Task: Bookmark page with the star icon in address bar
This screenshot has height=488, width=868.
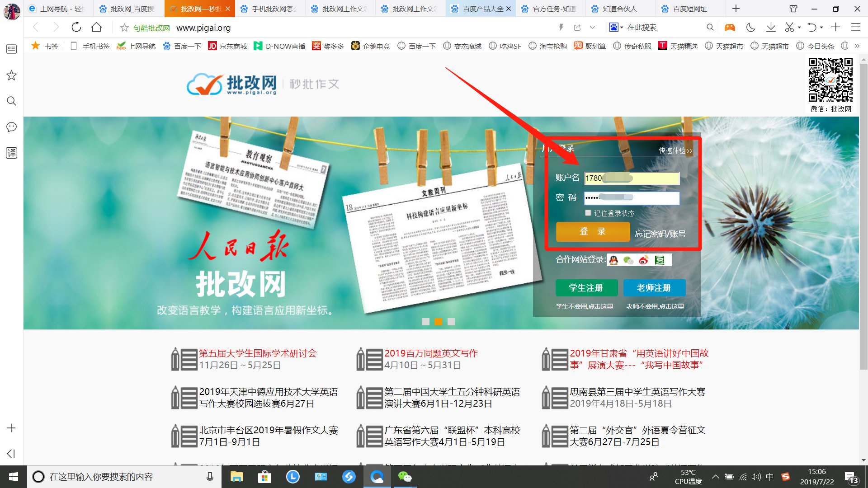Action: [x=124, y=28]
